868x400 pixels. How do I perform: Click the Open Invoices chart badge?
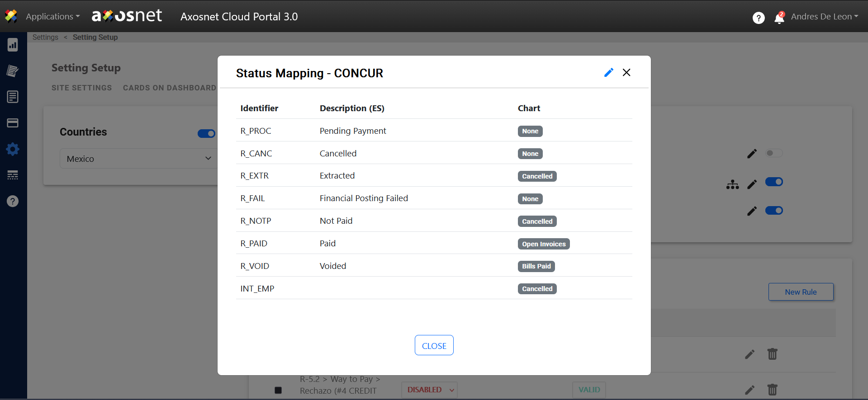543,244
